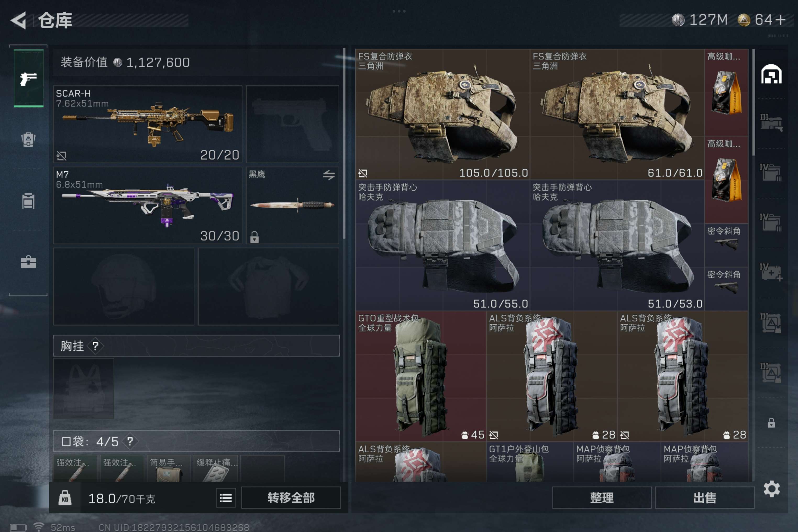Open the 胸挂 help question mark
Image resolution: width=798 pixels, height=532 pixels.
coord(95,346)
